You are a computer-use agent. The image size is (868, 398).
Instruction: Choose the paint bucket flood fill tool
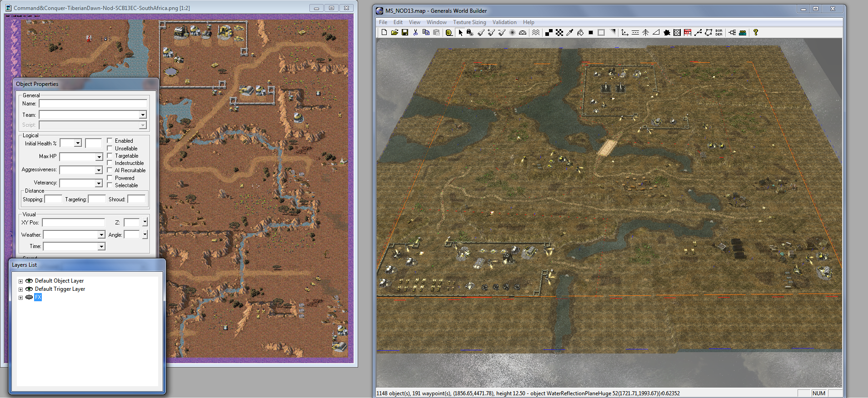(x=580, y=32)
